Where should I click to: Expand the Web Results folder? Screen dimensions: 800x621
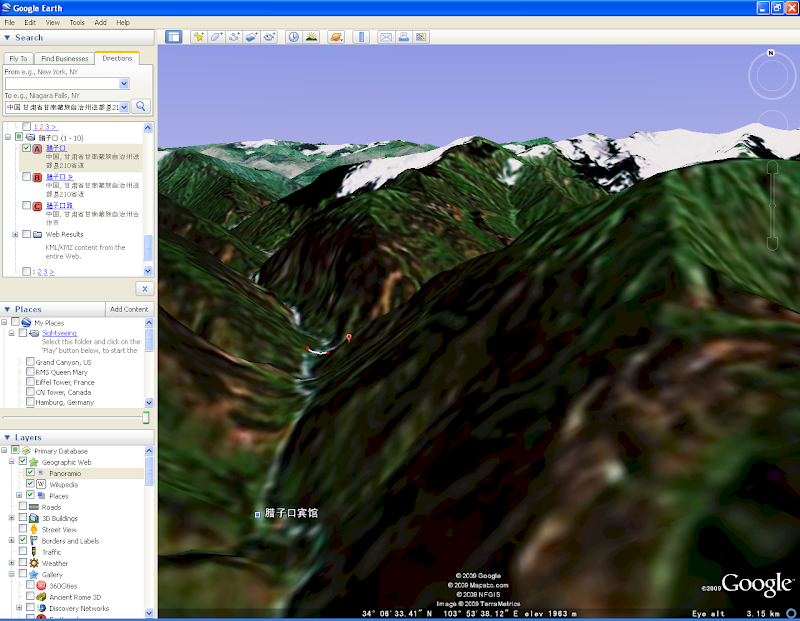tap(15, 234)
